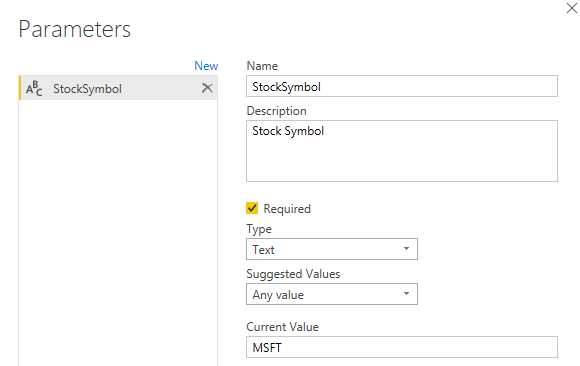Click the Description text area
The image size is (580, 366).
coord(402,151)
